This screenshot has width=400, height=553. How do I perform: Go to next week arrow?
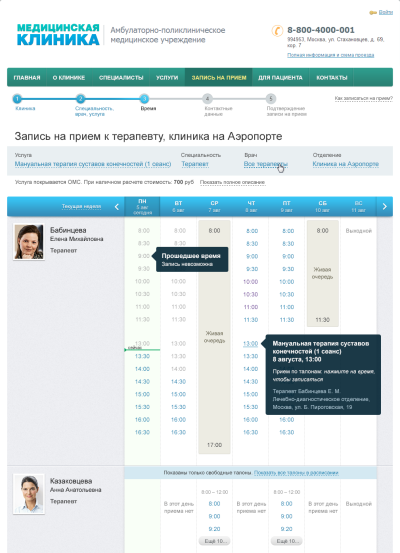point(385,206)
